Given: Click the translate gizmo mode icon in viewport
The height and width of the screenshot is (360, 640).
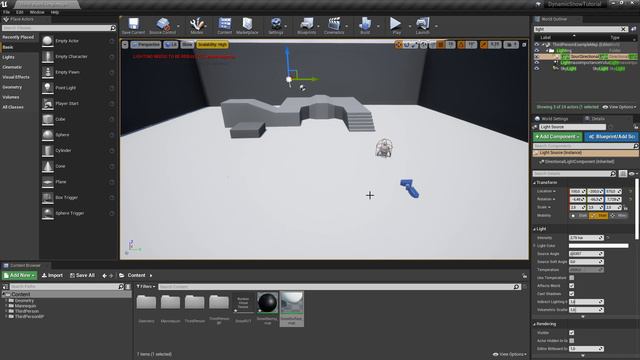Looking at the screenshot, I should (x=398, y=44).
